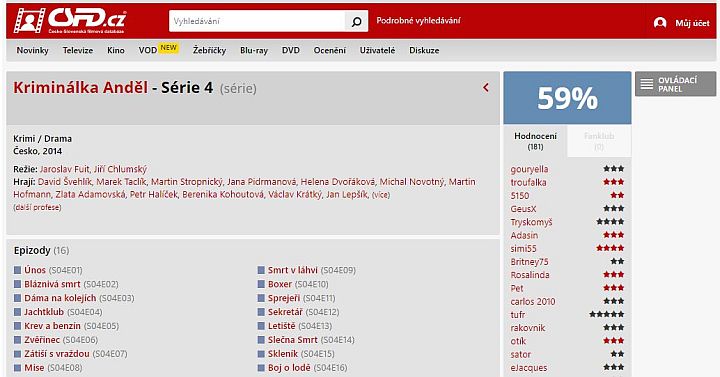
Task: Open user tufr's profile
Action: coord(518,315)
